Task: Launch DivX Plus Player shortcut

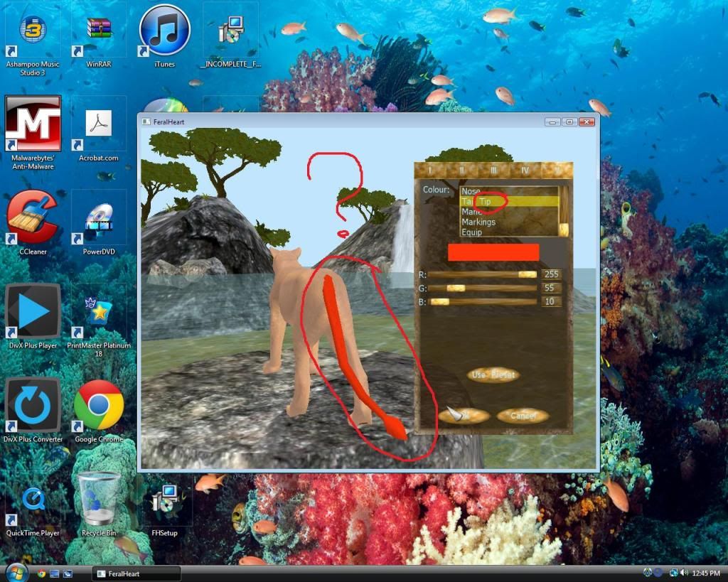Action: pos(33,316)
